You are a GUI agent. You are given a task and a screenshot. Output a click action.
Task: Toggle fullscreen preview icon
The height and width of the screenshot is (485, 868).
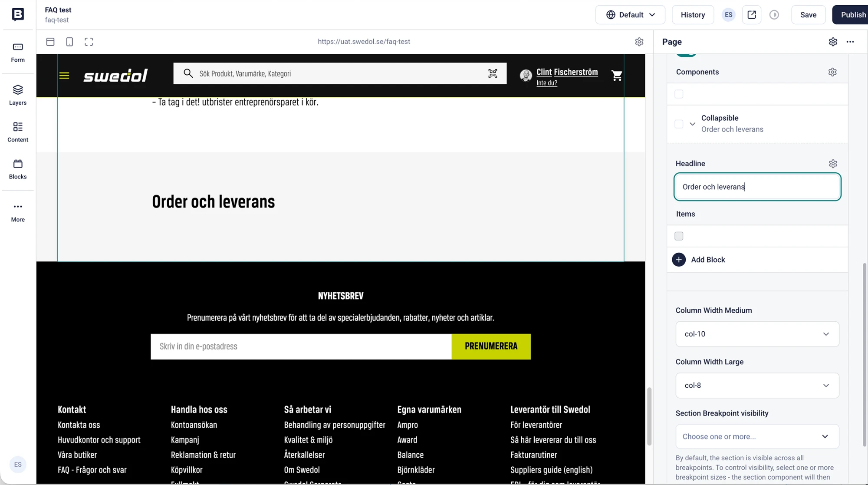tap(89, 42)
